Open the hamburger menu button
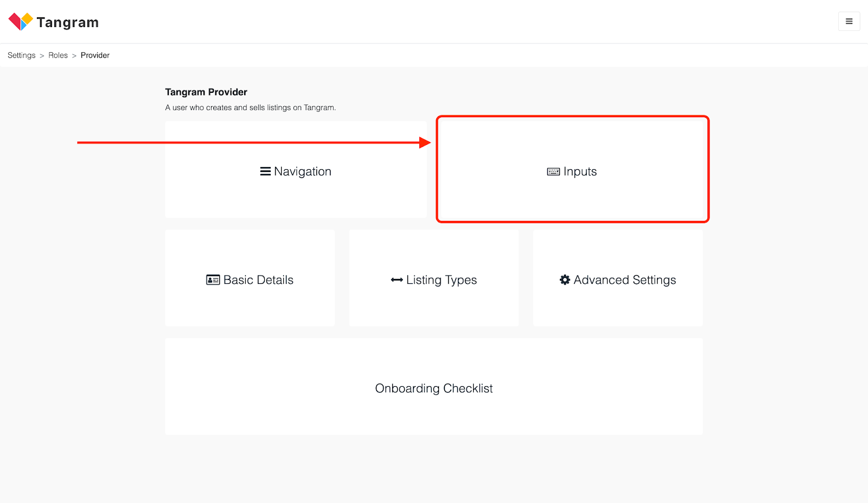 (849, 21)
